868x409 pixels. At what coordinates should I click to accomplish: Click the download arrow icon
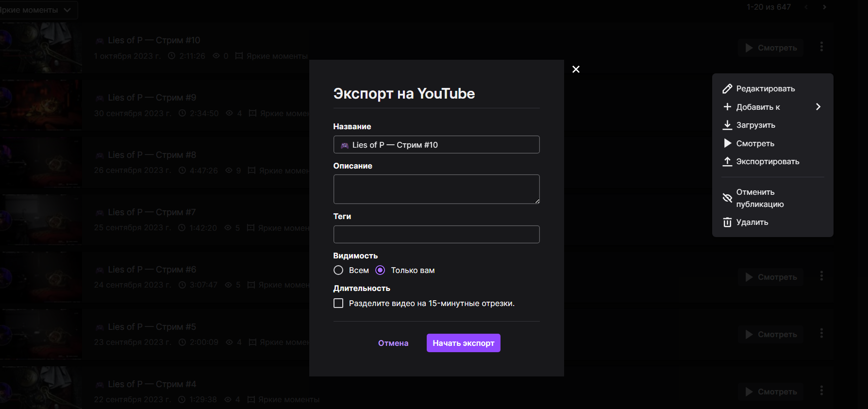pos(727,125)
